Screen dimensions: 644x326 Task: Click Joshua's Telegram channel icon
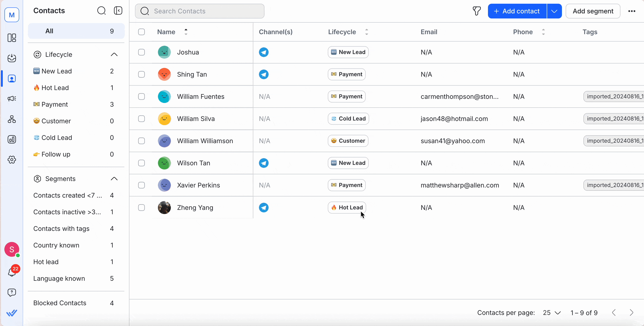point(264,52)
